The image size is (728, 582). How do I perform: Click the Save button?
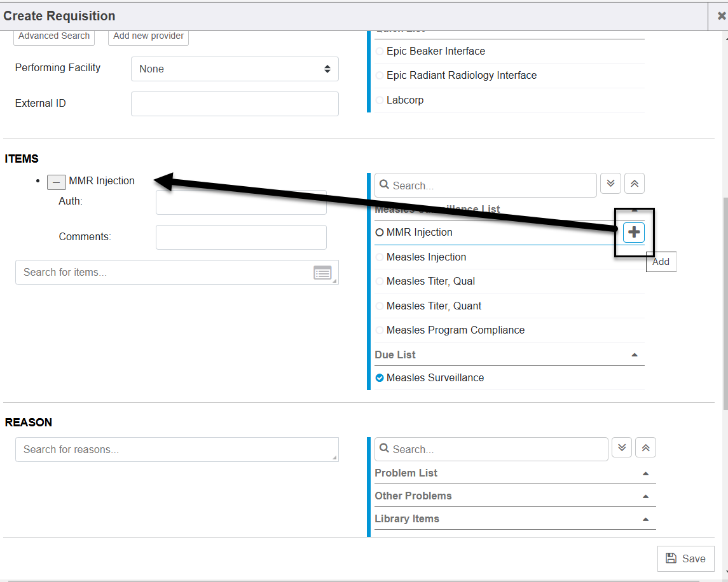click(685, 558)
